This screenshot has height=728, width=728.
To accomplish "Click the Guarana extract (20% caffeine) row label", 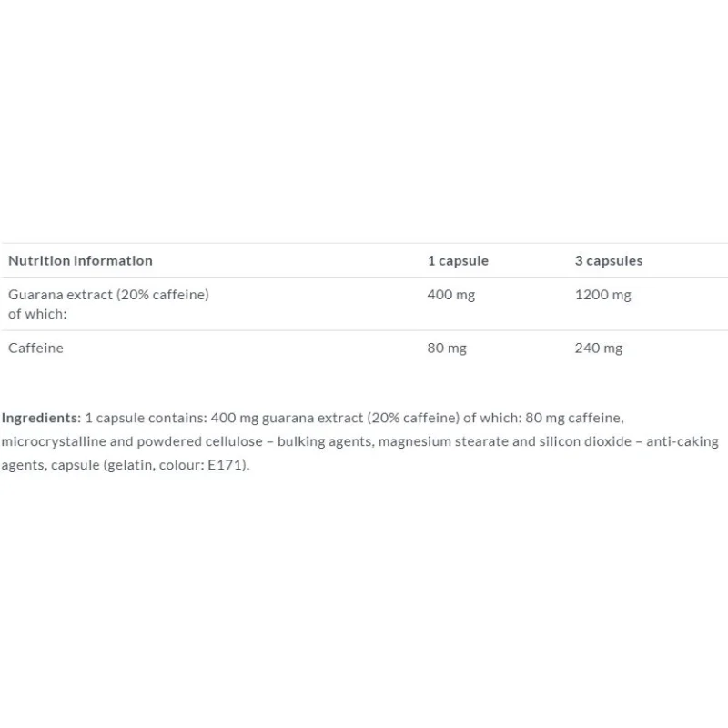I will [x=108, y=295].
